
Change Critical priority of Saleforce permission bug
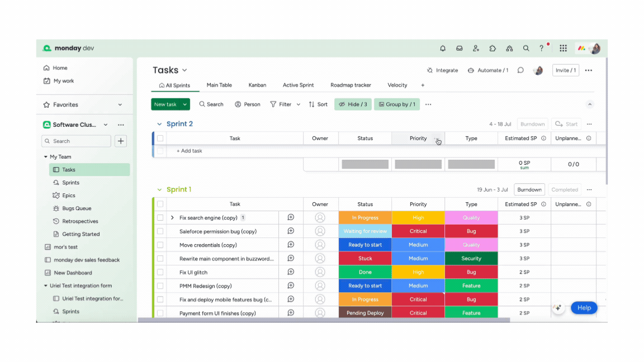click(x=418, y=231)
